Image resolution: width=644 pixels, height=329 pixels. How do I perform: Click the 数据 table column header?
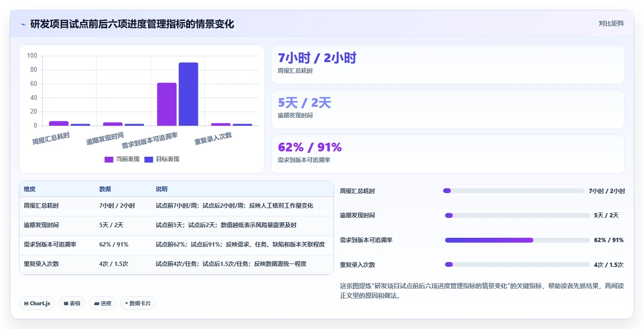click(105, 189)
